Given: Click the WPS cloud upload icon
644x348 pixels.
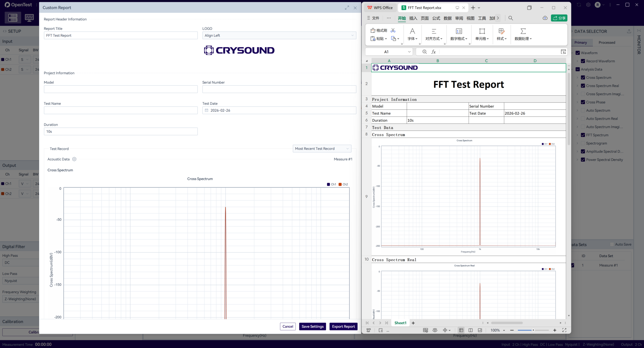Looking at the screenshot, I should (545, 18).
